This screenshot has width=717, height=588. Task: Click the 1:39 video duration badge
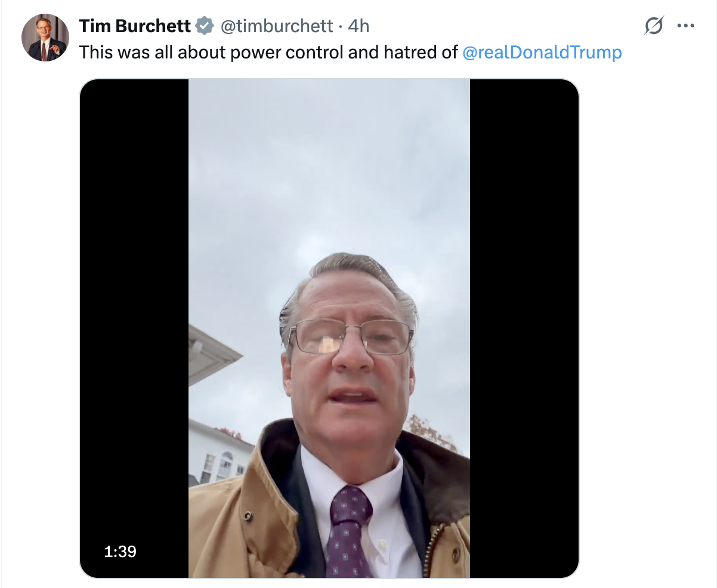120,552
